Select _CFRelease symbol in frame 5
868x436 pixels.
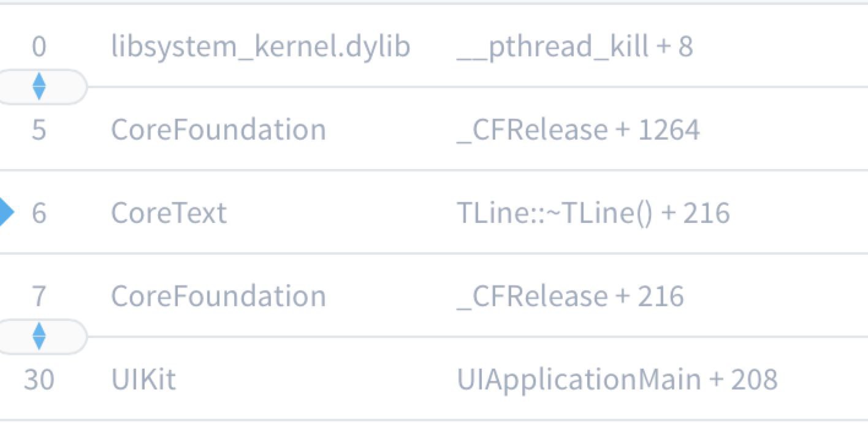[x=532, y=130]
